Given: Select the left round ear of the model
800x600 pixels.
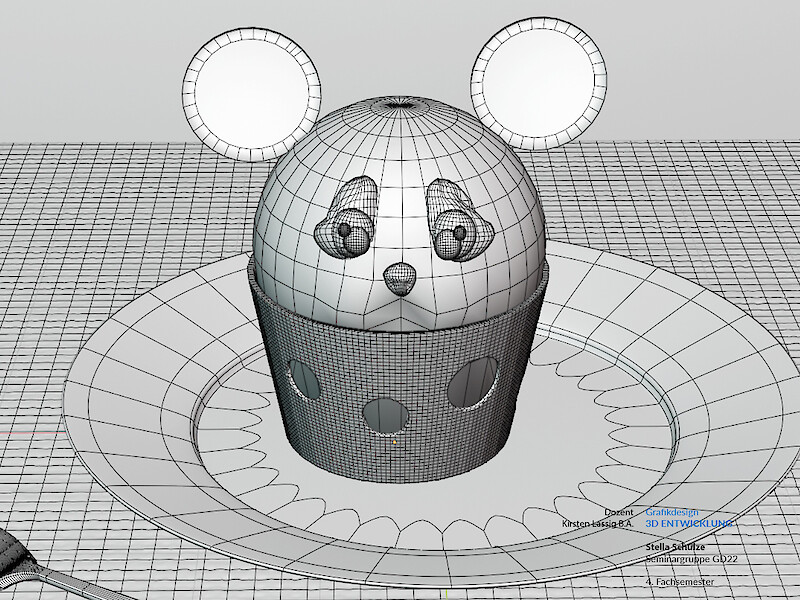Looking at the screenshot, I should click(x=251, y=95).
